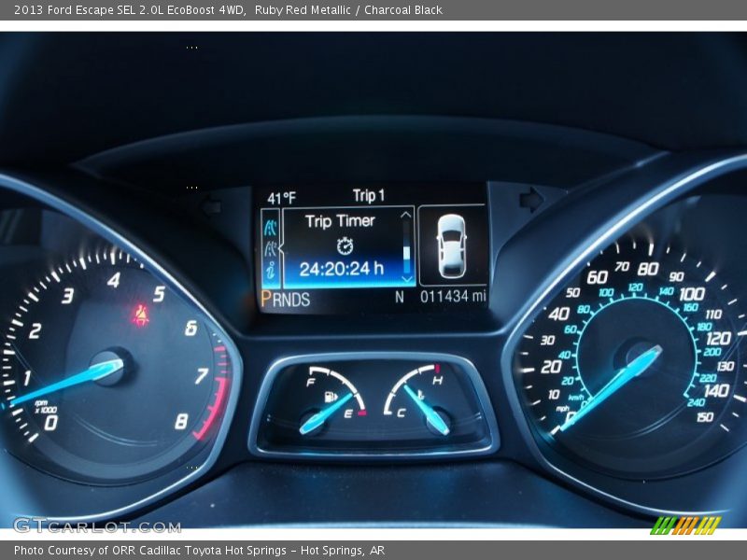Click the E mark on fuel gauge
The width and height of the screenshot is (747, 560).
pyautogui.click(x=348, y=413)
